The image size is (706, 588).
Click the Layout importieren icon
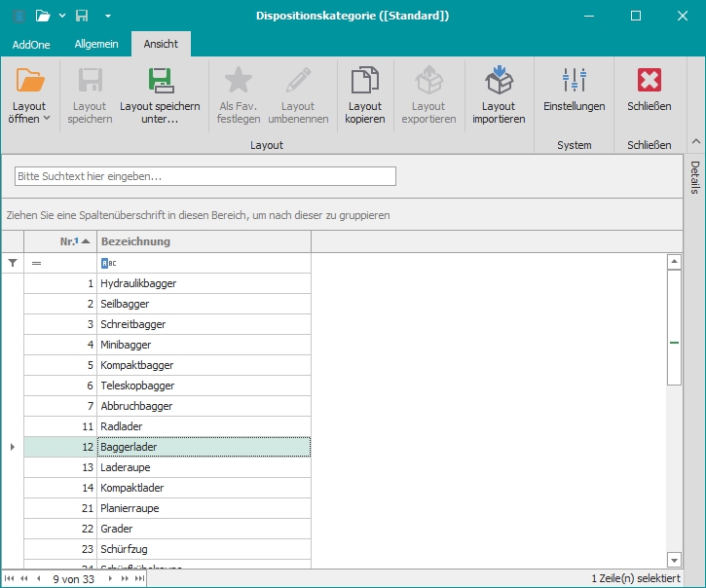point(499,81)
